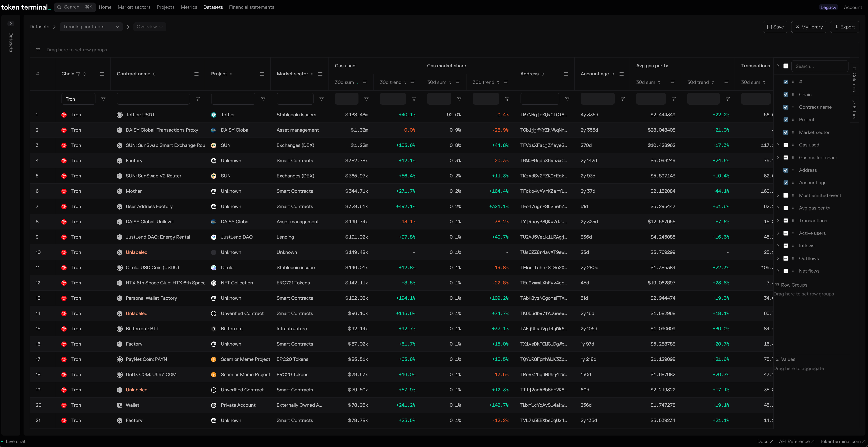The image size is (868, 447).
Task: Click the filter funnel next to the Tron filter input
Action: 104,99
